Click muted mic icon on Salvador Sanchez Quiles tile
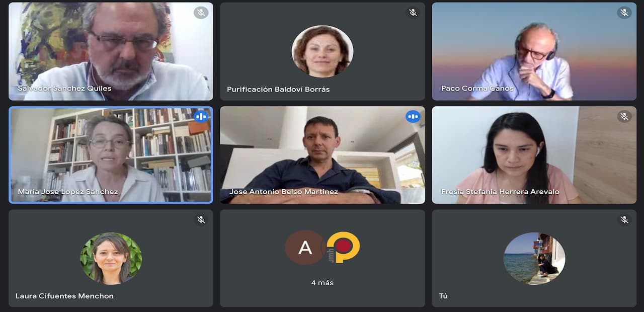 (x=201, y=13)
